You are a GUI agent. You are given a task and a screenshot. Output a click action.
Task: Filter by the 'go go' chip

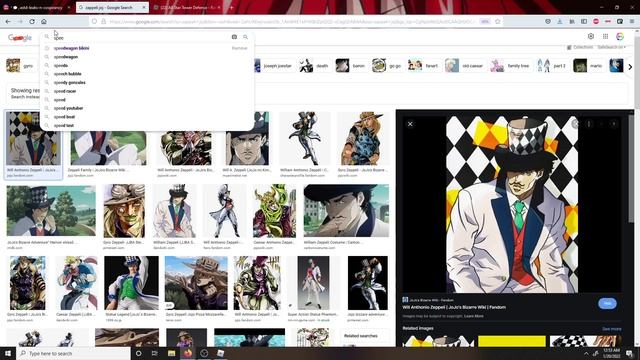pos(388,65)
